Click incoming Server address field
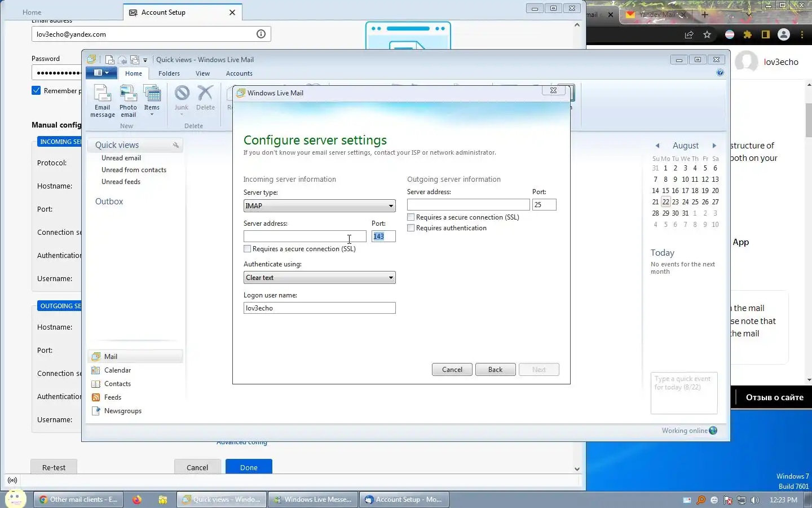This screenshot has height=508, width=812. (x=305, y=237)
